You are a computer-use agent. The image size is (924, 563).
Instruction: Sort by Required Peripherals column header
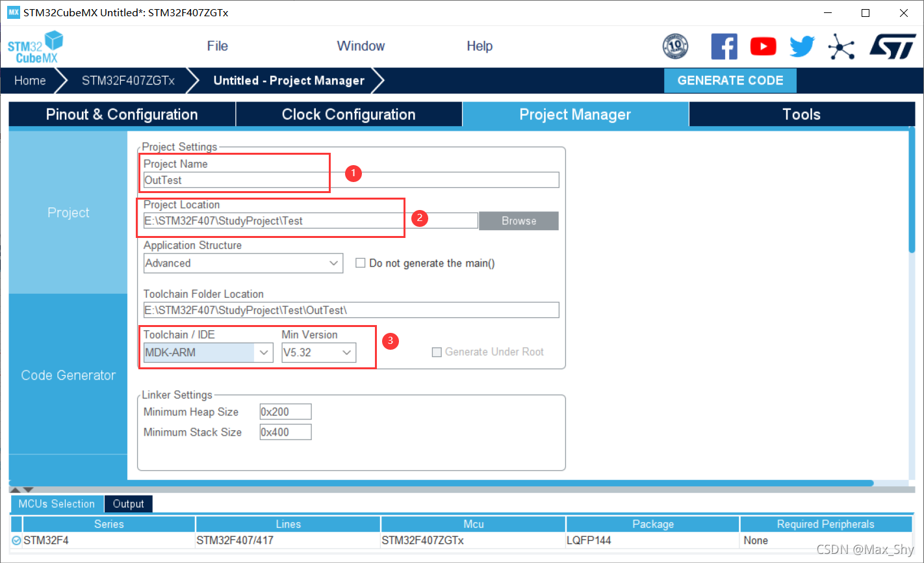click(826, 524)
